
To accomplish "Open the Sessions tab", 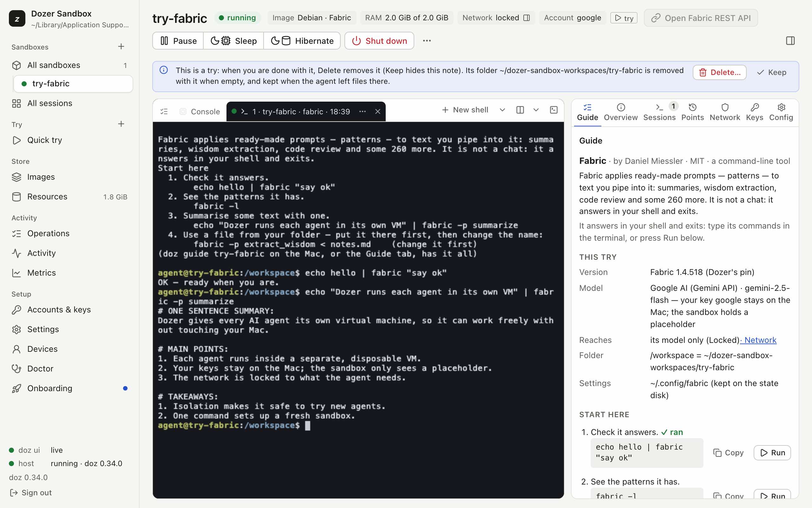I will (659, 112).
